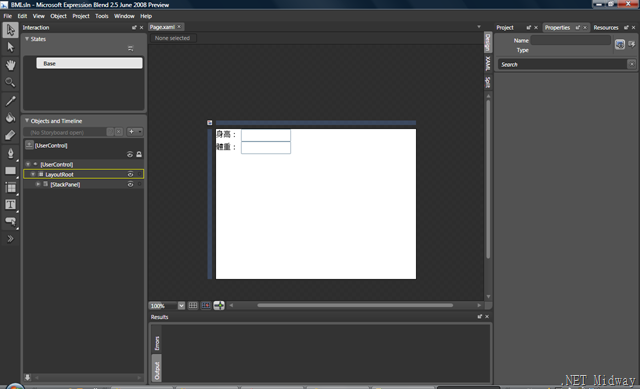
Task: Toggle lock on LayoutRoot row
Action: pos(139,174)
